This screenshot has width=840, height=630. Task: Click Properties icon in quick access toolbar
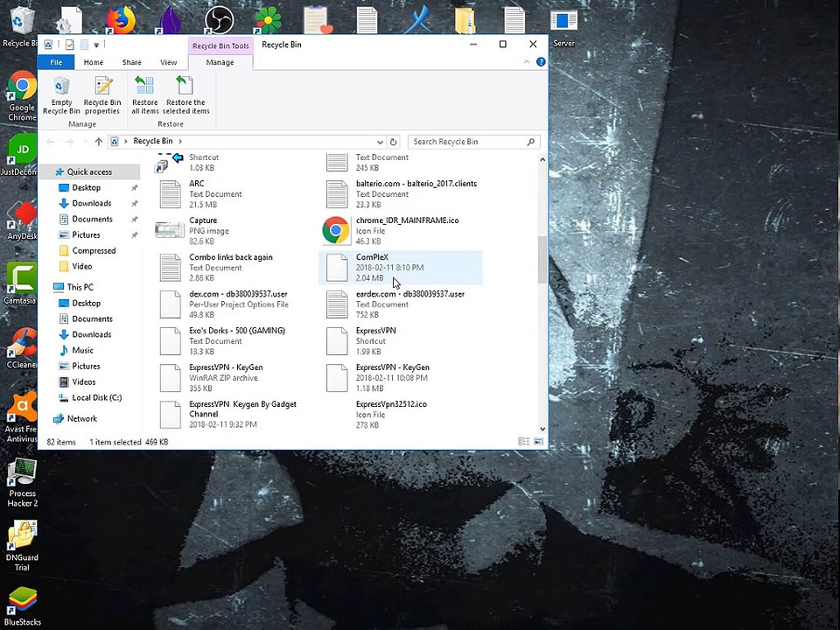pyautogui.click(x=70, y=45)
